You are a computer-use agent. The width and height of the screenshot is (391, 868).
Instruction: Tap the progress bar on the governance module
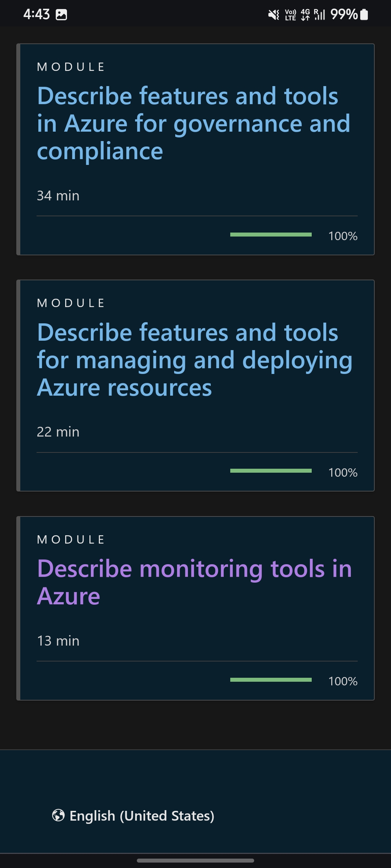(271, 235)
